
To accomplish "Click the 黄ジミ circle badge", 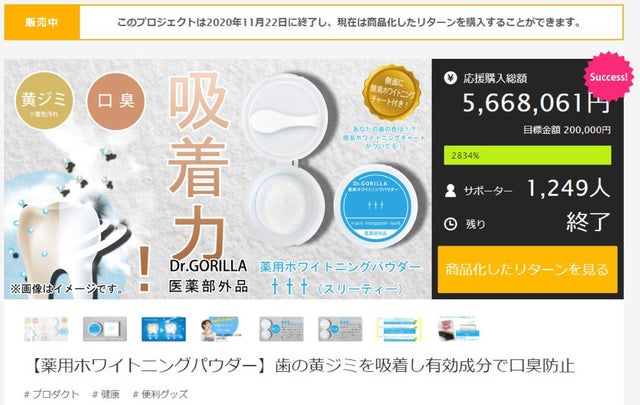I will click(x=44, y=100).
